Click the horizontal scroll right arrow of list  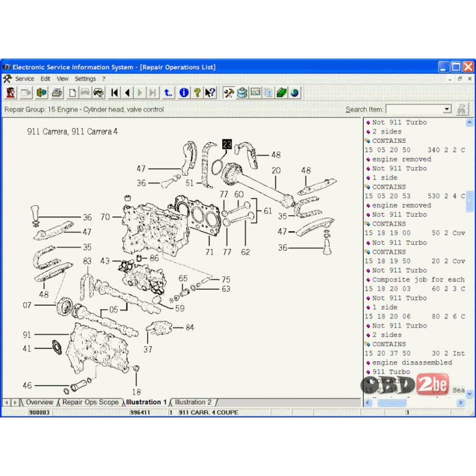click(x=461, y=403)
